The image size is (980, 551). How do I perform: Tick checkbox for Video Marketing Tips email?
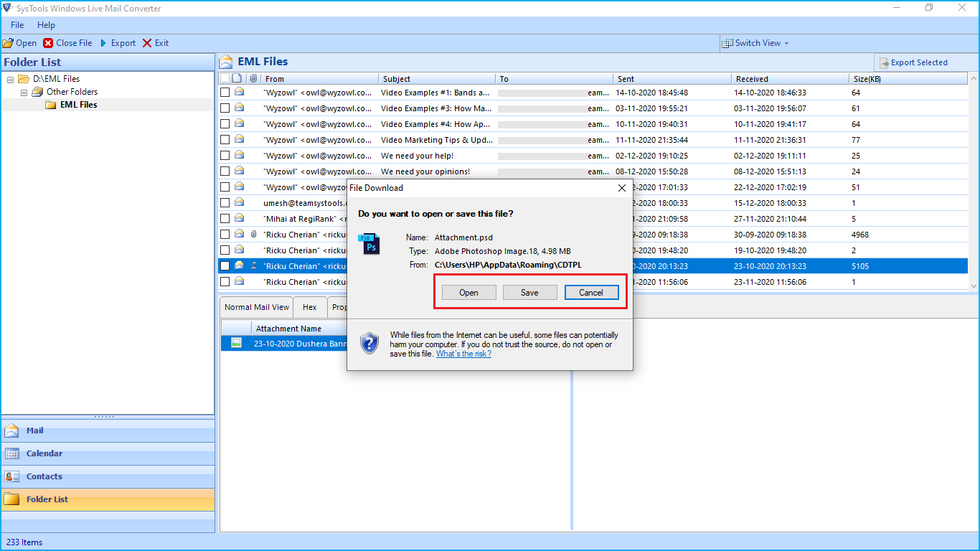click(225, 139)
